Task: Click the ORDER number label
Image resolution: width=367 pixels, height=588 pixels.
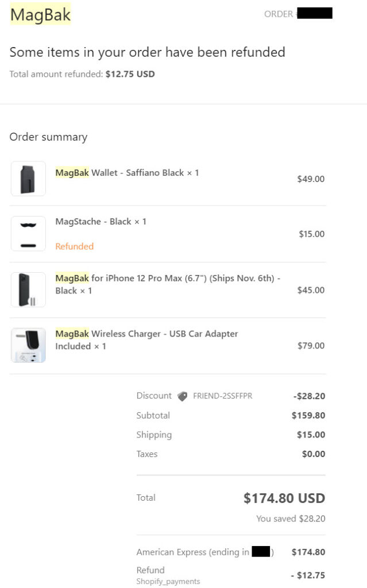Action: pyautogui.click(x=279, y=14)
